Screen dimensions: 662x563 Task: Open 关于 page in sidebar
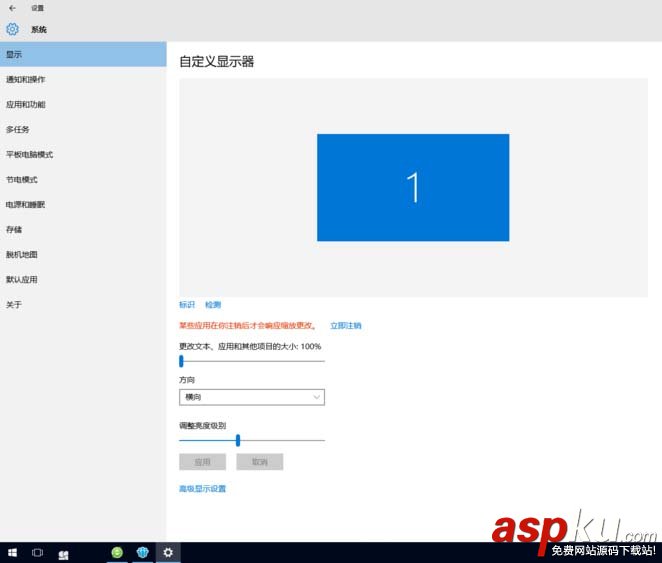click(83, 304)
